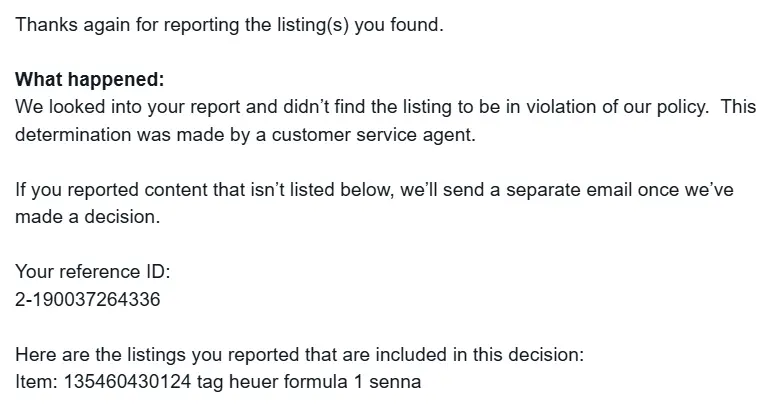
Task: Click the phrase "customer service agent"
Action: (374, 135)
